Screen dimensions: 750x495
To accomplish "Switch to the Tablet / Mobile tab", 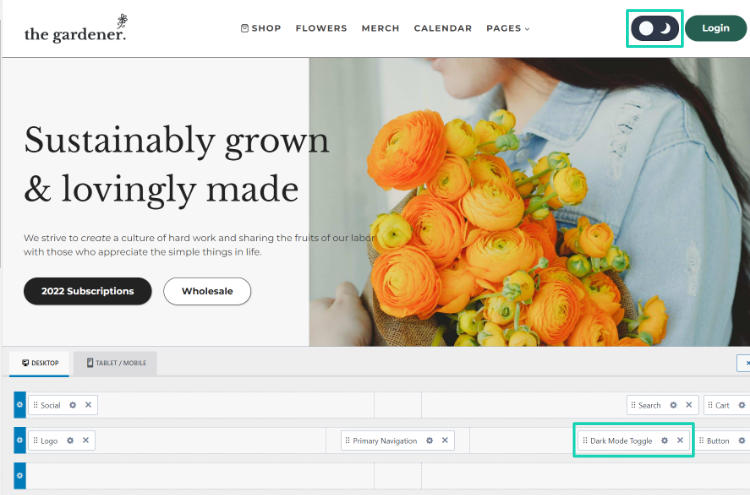I will pyautogui.click(x=116, y=362).
